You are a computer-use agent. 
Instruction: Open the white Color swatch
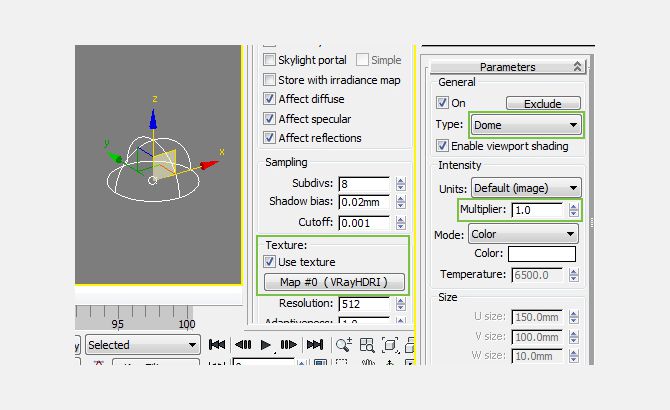(x=542, y=254)
